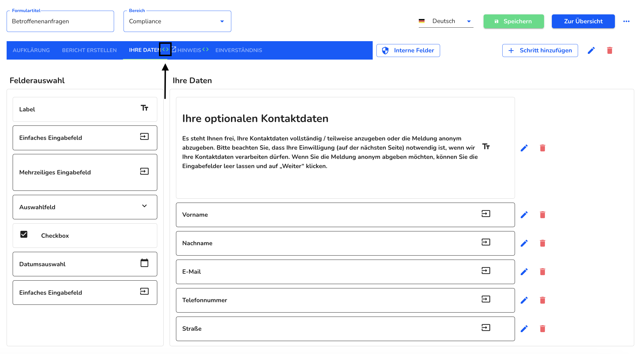Delete the Nachname field
Viewport: 644px width, 354px height.
pyautogui.click(x=543, y=243)
